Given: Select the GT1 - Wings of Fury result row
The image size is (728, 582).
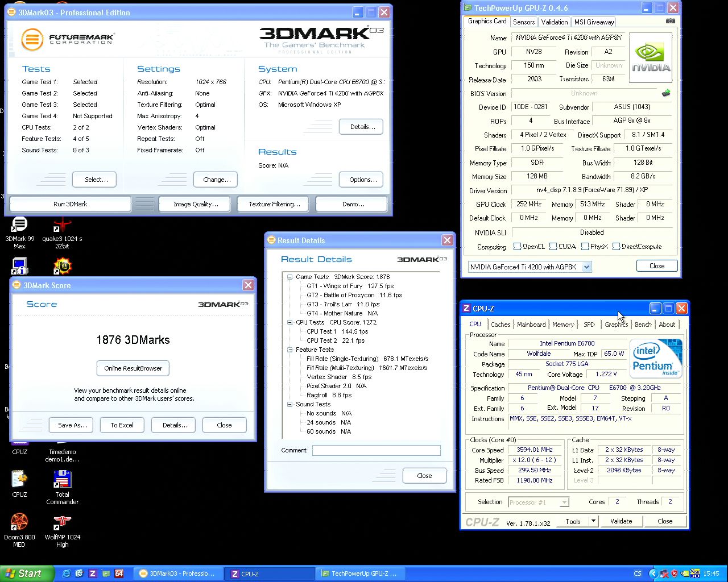Looking at the screenshot, I should (x=350, y=286).
